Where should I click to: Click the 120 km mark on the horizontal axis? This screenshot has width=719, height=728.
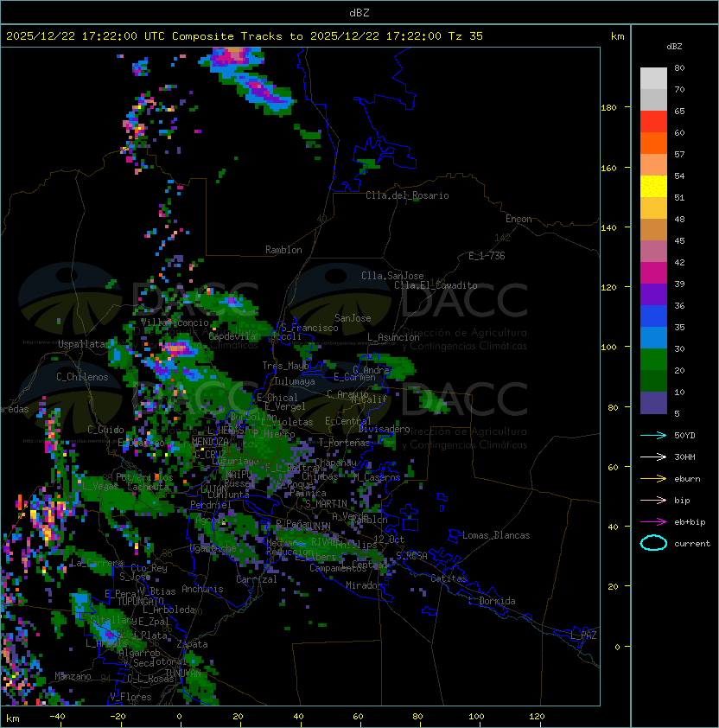537,717
